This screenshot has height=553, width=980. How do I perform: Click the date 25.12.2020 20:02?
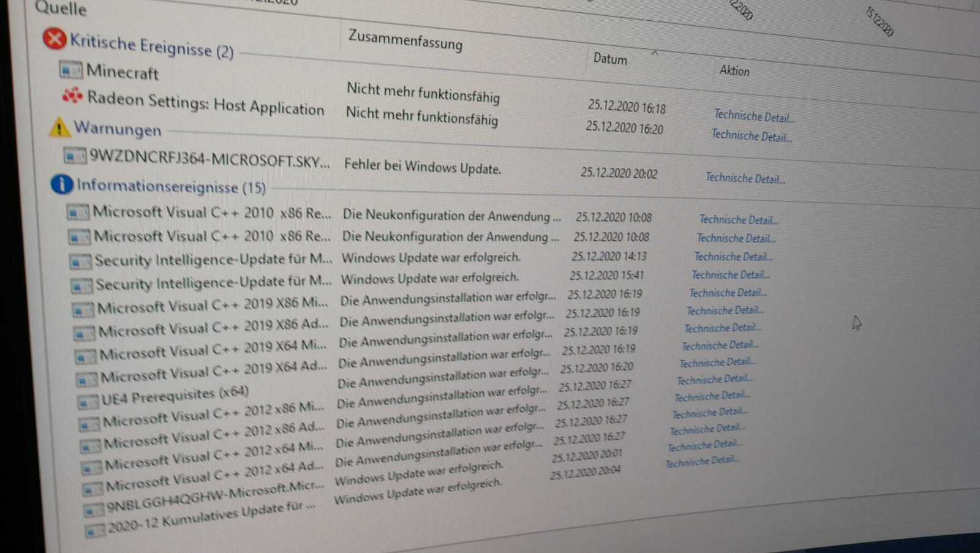[619, 173]
